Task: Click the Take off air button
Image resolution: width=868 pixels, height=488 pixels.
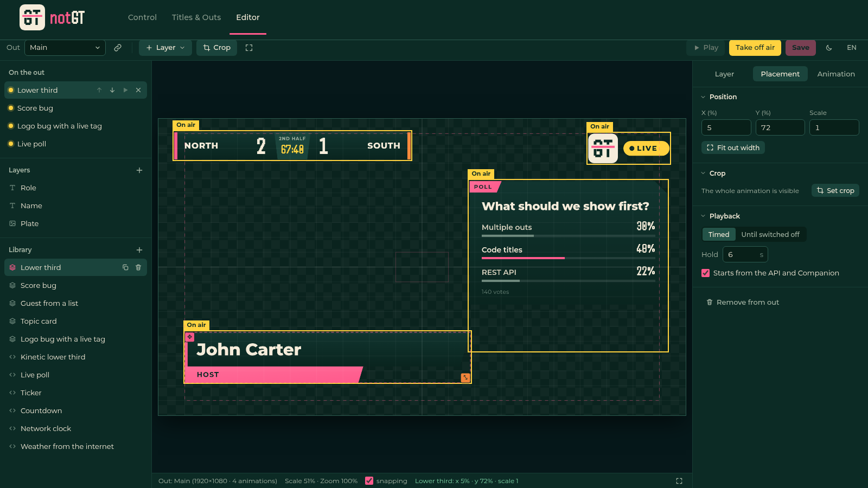Action: [755, 48]
